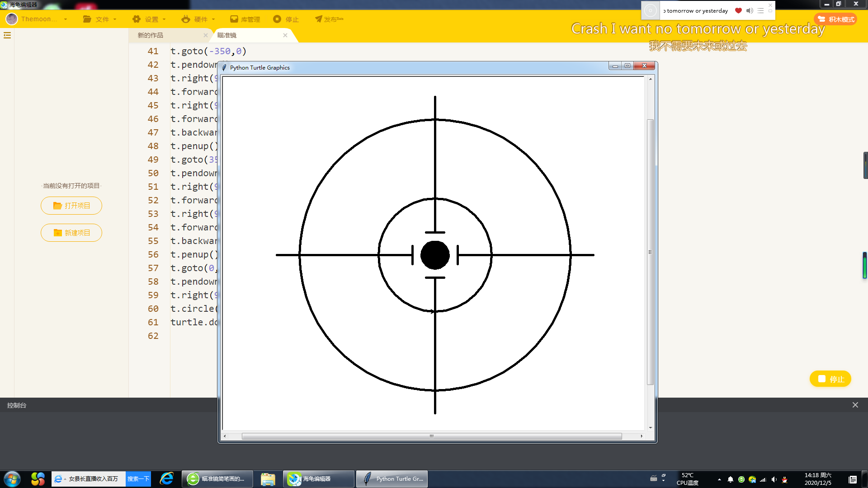Click the 海龟编辑器 title bar icon

[x=4, y=5]
